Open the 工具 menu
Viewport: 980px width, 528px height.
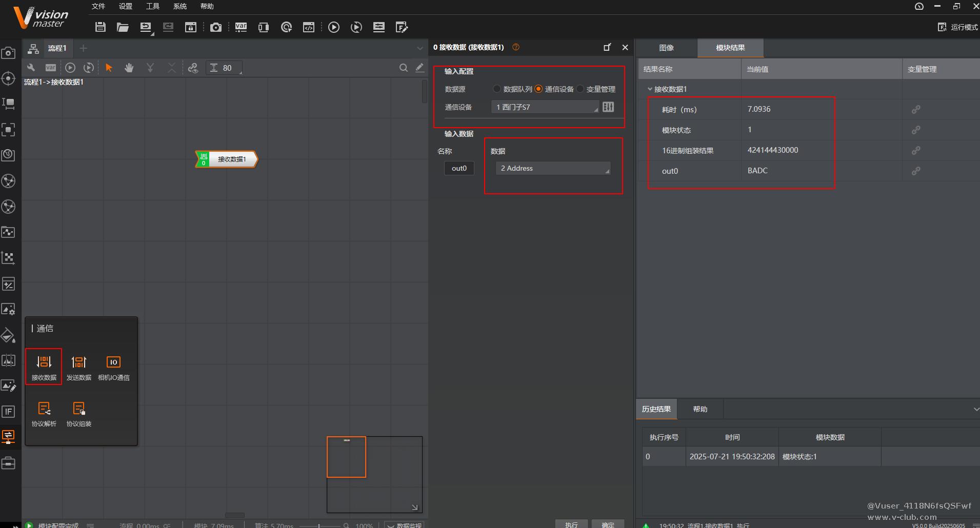click(x=153, y=6)
